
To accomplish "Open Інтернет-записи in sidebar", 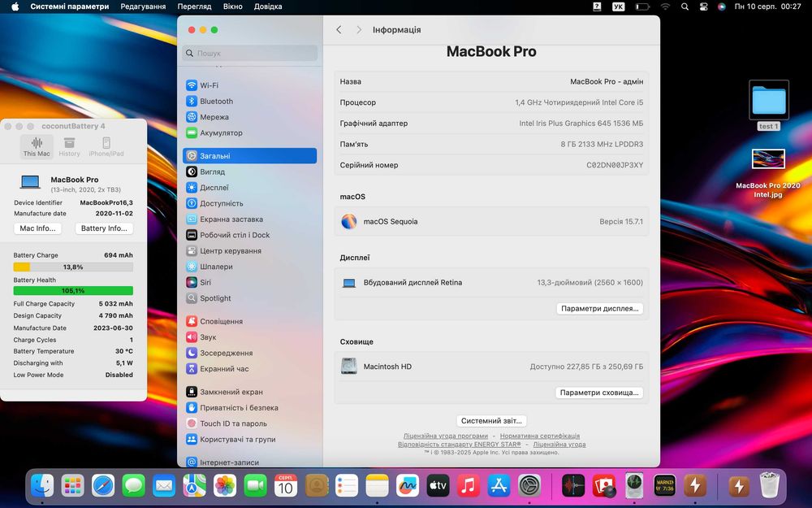I will click(x=249, y=462).
